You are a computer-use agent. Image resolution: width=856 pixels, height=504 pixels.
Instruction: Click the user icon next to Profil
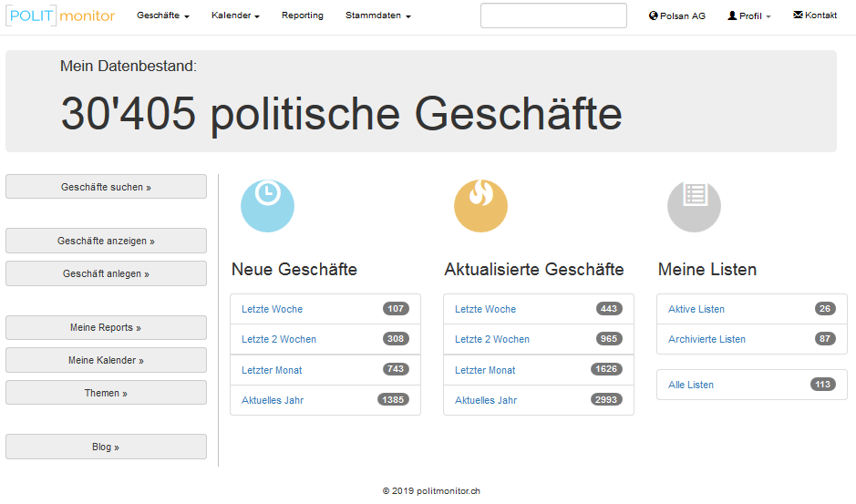[x=732, y=15]
